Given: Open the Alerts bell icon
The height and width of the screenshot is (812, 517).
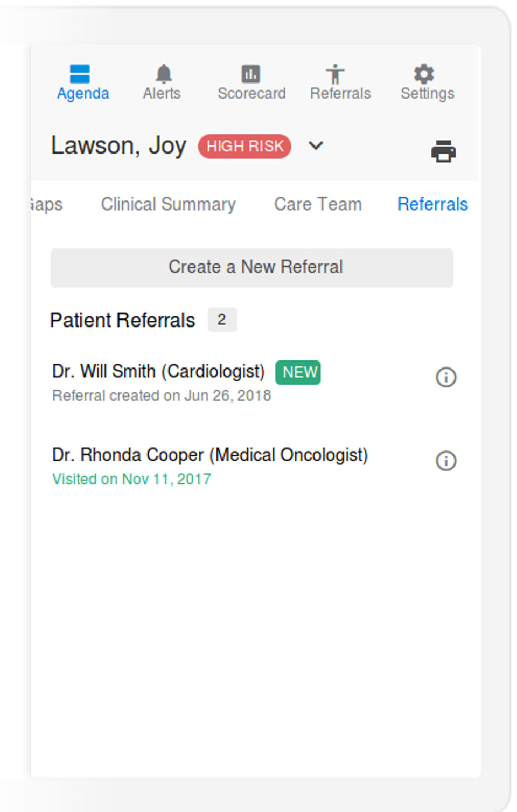Looking at the screenshot, I should click(x=163, y=74).
